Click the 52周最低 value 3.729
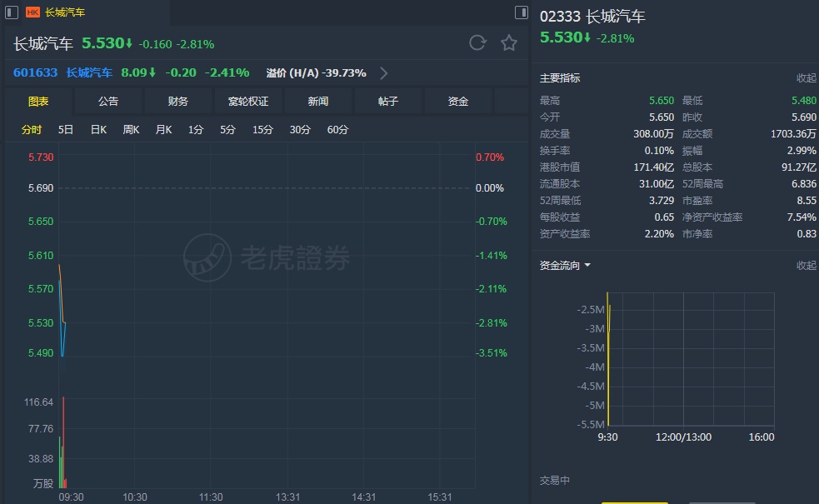Screen dimensions: 819x504 tap(662, 201)
